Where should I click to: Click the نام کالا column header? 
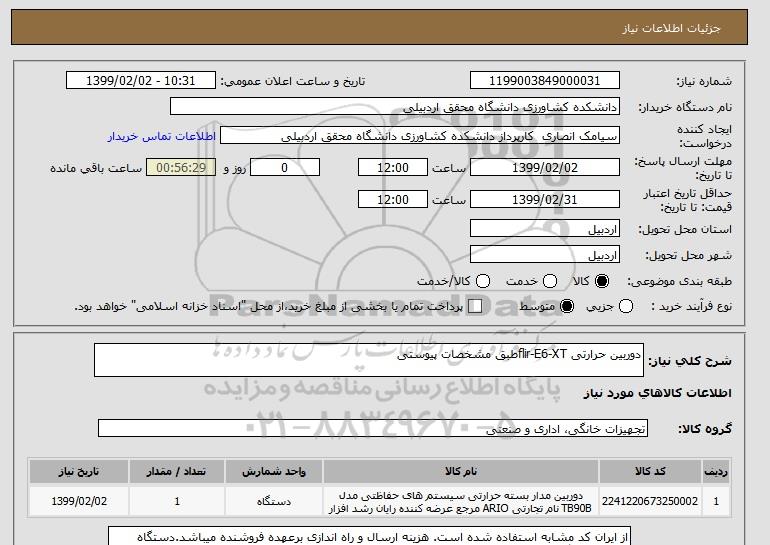461,471
